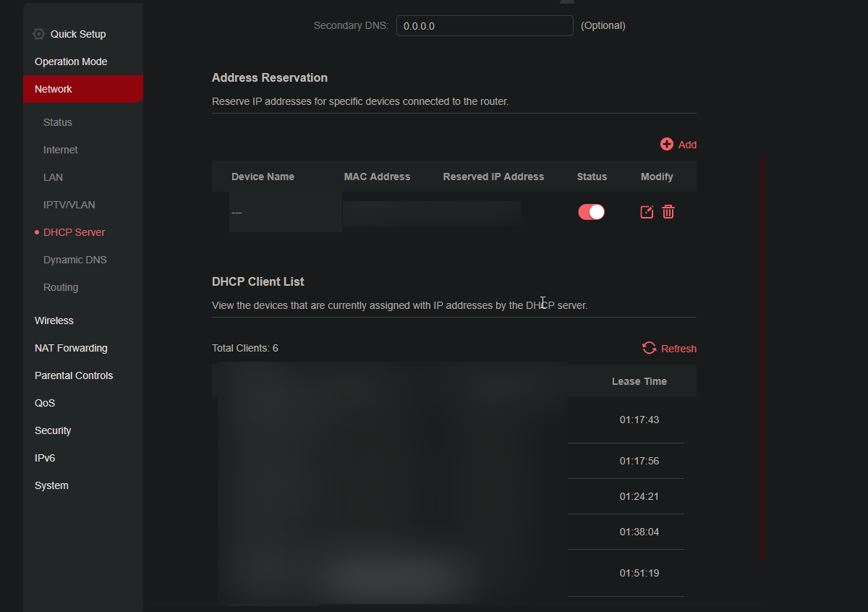Screen dimensions: 868x612
Task: Open Operation Mode section
Action: (71, 61)
